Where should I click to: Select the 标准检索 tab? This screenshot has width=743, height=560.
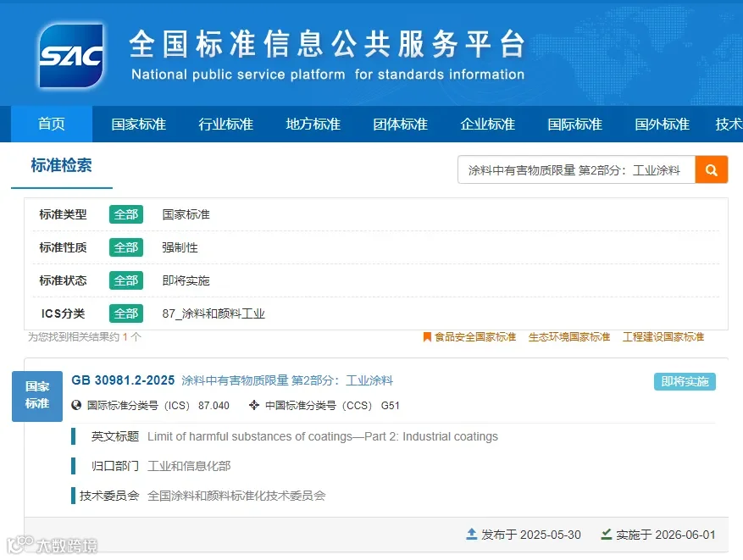click(62, 165)
